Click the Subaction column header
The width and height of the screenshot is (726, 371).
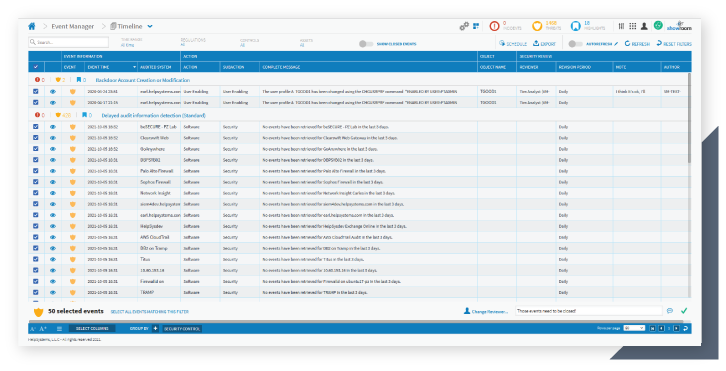(240, 67)
